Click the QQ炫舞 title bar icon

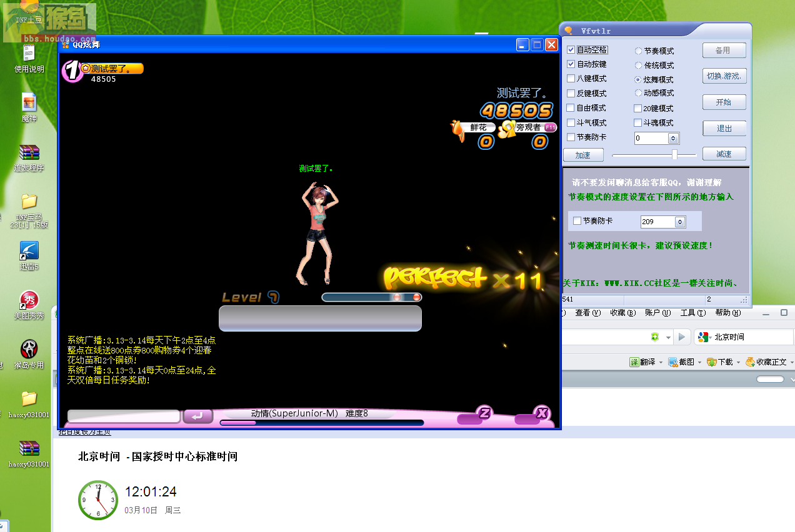coord(66,44)
